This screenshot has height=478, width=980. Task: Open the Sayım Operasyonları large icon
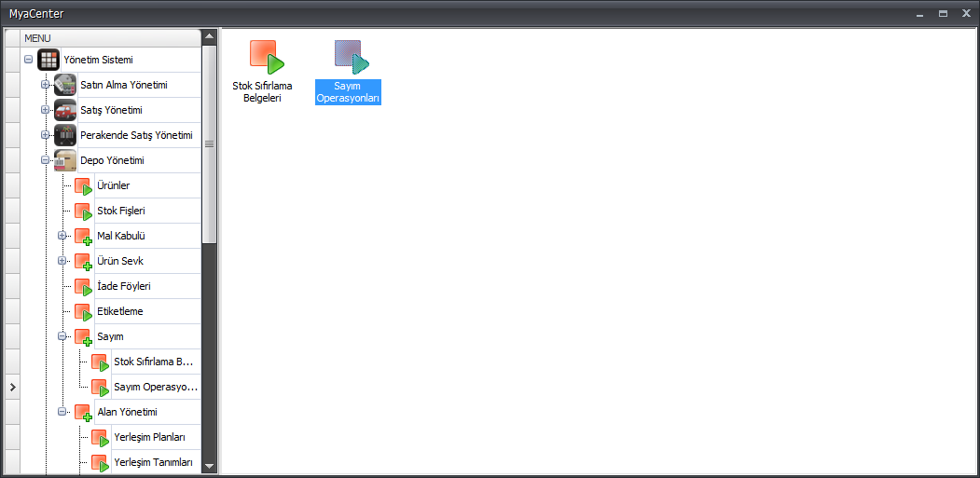tap(352, 57)
